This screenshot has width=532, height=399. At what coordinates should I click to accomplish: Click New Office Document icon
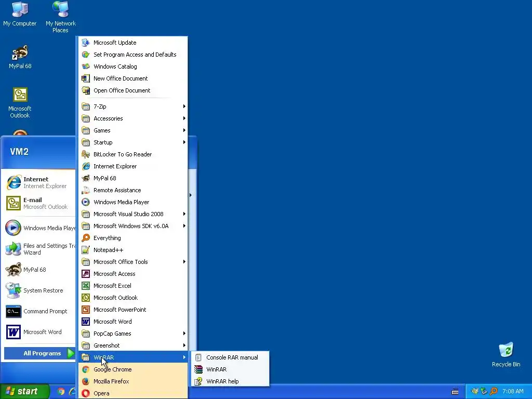86,78
